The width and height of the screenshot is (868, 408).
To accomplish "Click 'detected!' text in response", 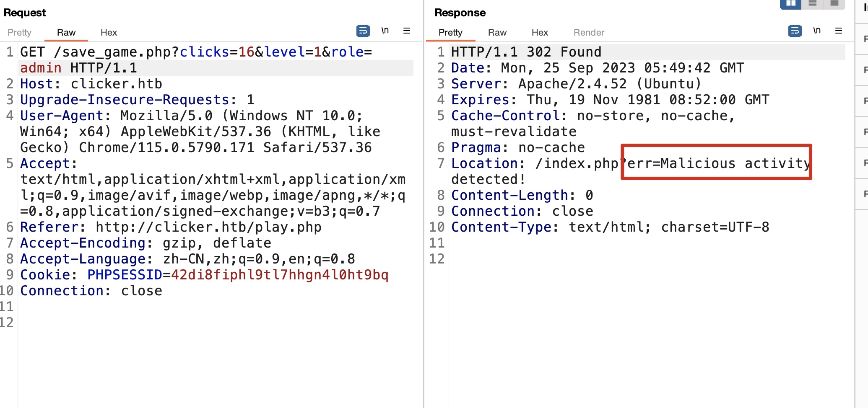I will click(489, 179).
